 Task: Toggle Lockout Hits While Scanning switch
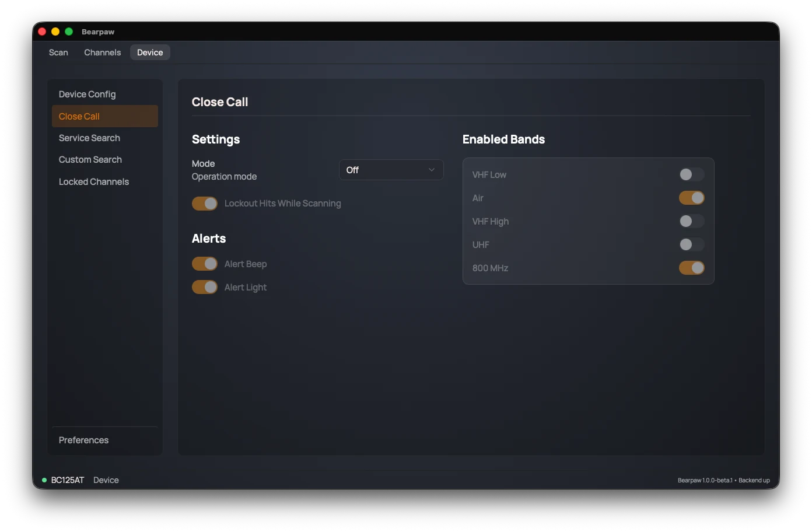(x=205, y=203)
